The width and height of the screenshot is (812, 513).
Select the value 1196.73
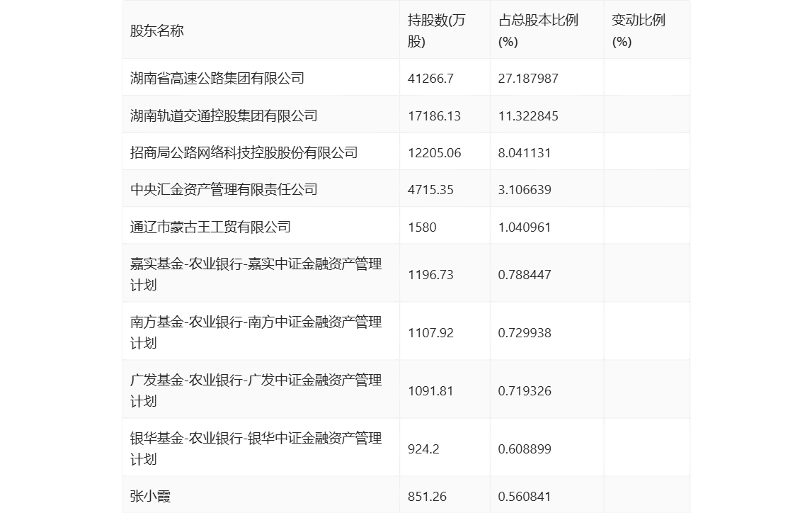coord(430,275)
